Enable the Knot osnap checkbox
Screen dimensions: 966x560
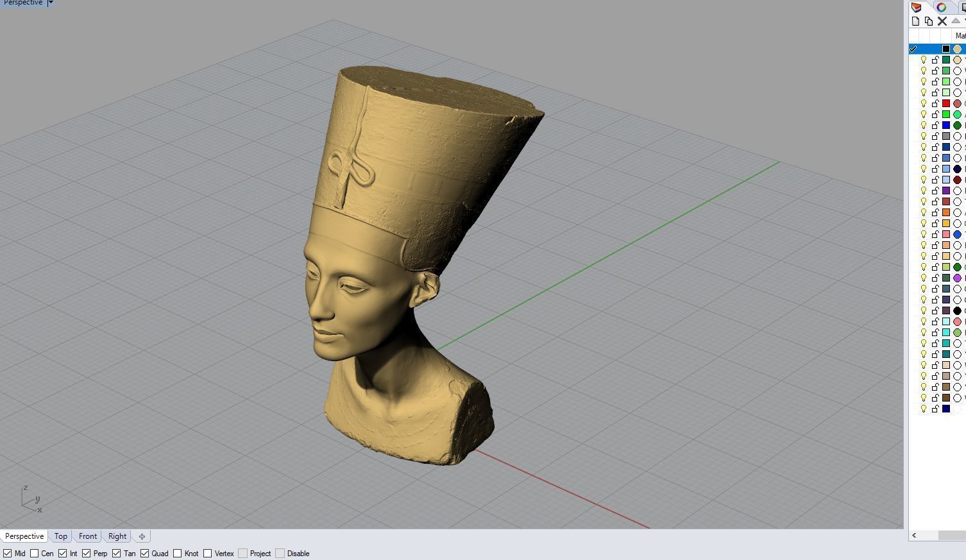pyautogui.click(x=177, y=553)
